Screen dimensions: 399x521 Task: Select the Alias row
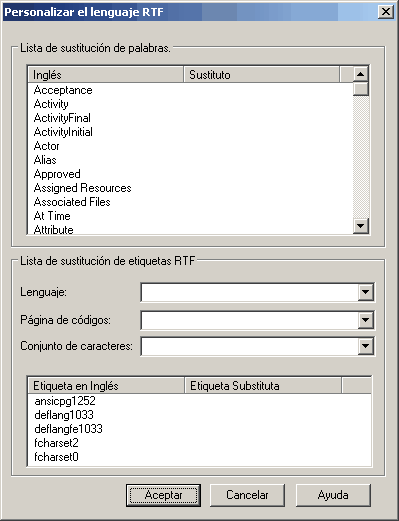point(190,160)
